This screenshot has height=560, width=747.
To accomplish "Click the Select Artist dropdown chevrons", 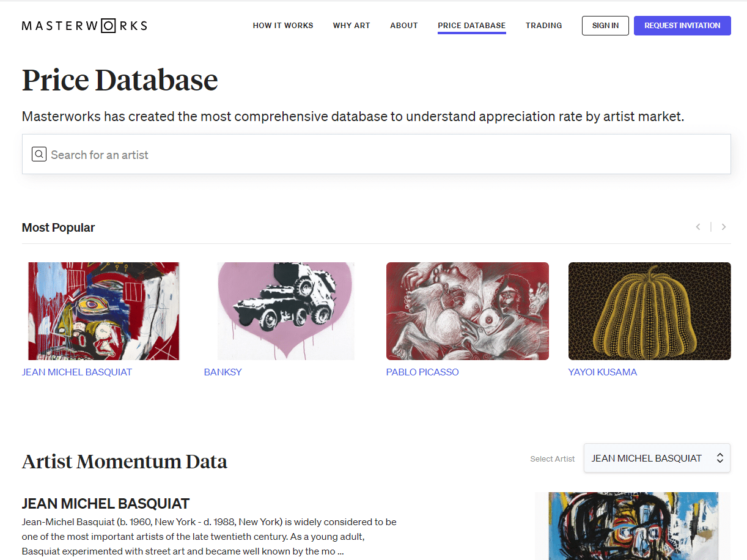I will click(720, 458).
